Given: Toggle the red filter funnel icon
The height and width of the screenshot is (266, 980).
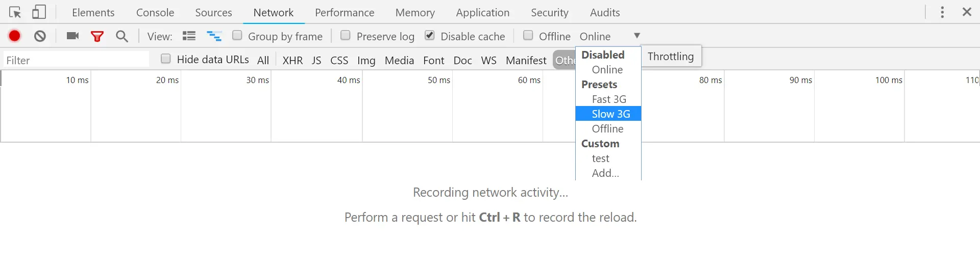Looking at the screenshot, I should (x=97, y=36).
